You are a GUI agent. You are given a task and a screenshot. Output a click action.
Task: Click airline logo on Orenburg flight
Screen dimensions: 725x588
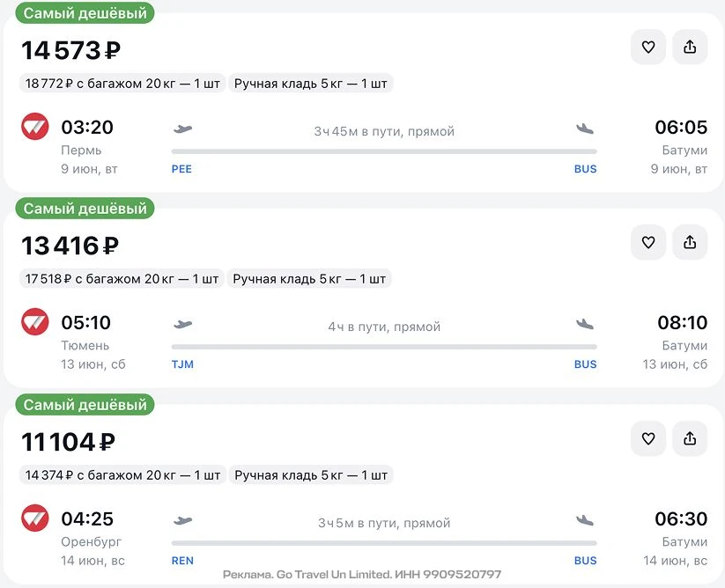click(x=35, y=518)
